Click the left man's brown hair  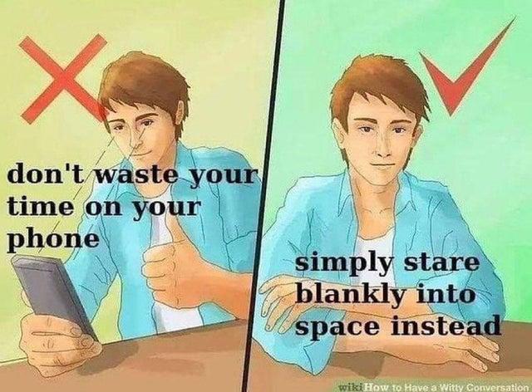146,86
